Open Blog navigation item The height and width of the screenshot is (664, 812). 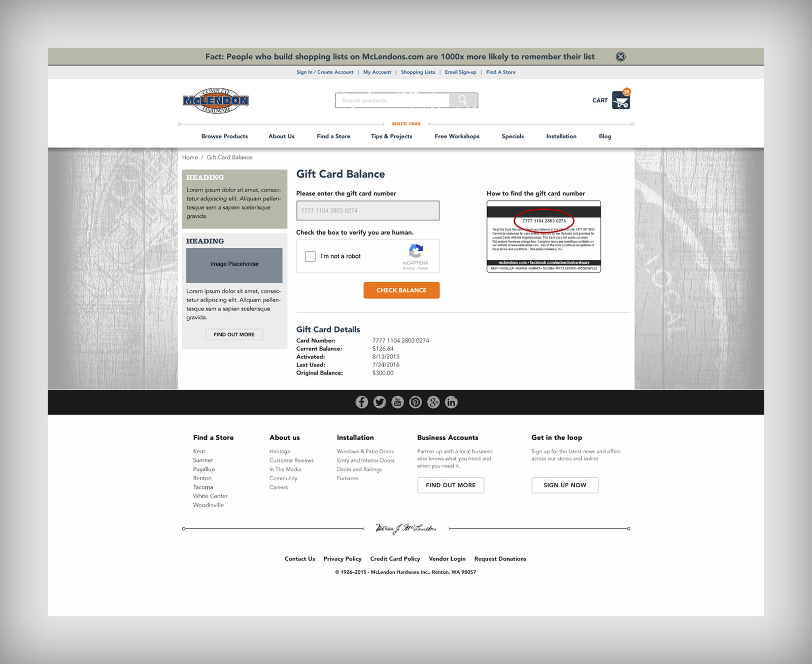coord(605,137)
